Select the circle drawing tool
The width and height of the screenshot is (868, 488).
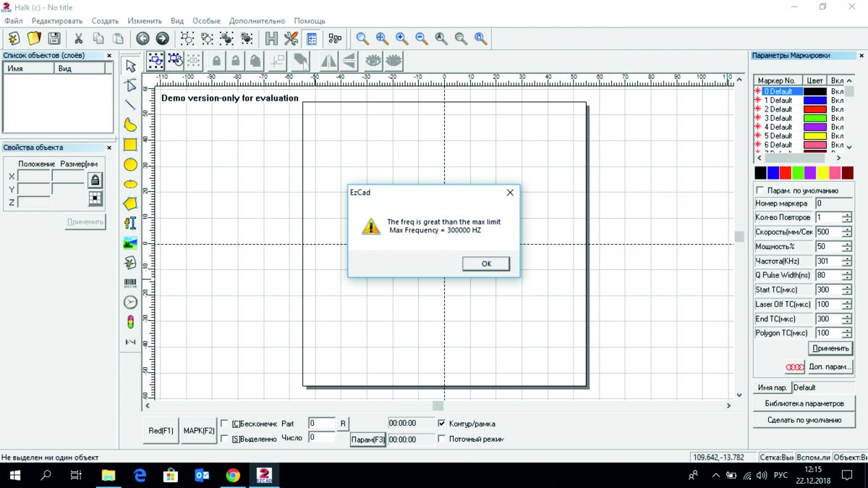[x=130, y=165]
